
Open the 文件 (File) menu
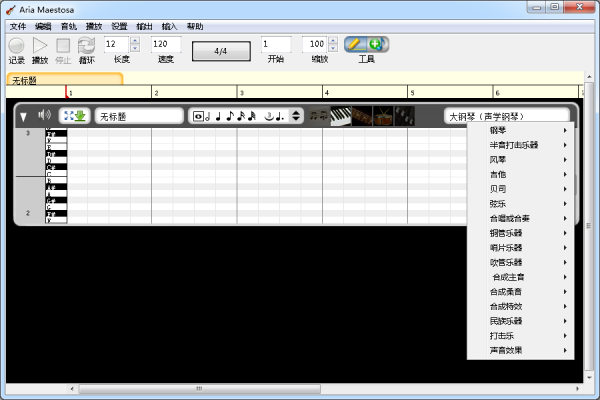(x=17, y=26)
